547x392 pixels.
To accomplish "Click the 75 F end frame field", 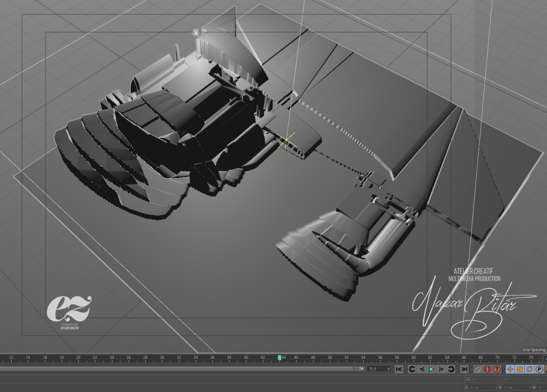I will click(x=376, y=369).
